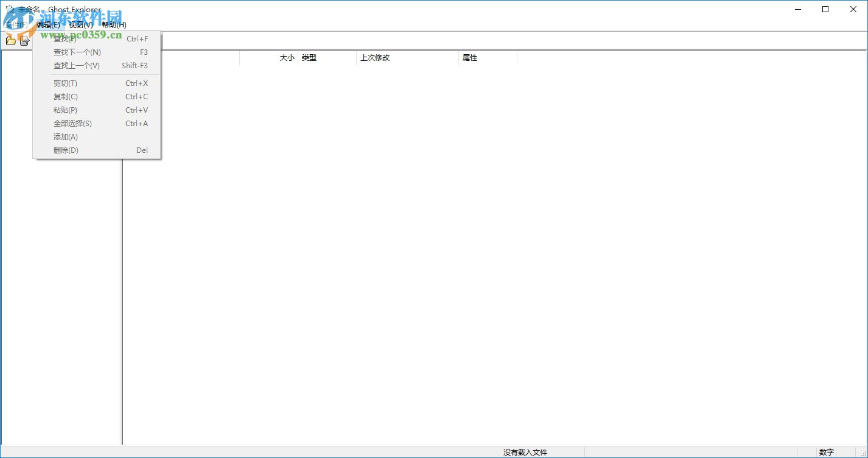
Task: Click the open image folder toolbar icon
Action: [10, 41]
